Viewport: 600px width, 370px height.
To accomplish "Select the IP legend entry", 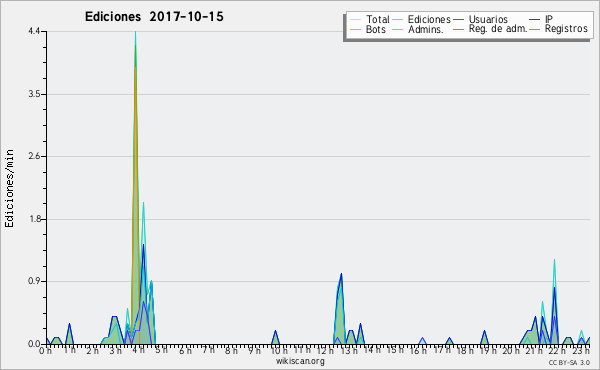I will tap(541, 19).
